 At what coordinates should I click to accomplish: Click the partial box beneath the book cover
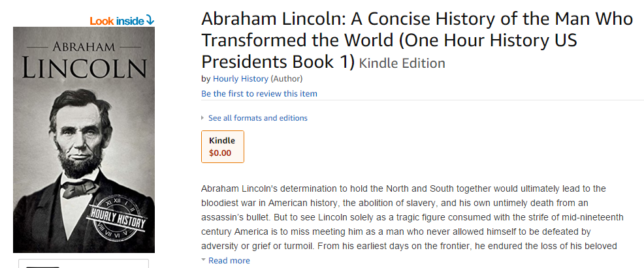[84, 263]
